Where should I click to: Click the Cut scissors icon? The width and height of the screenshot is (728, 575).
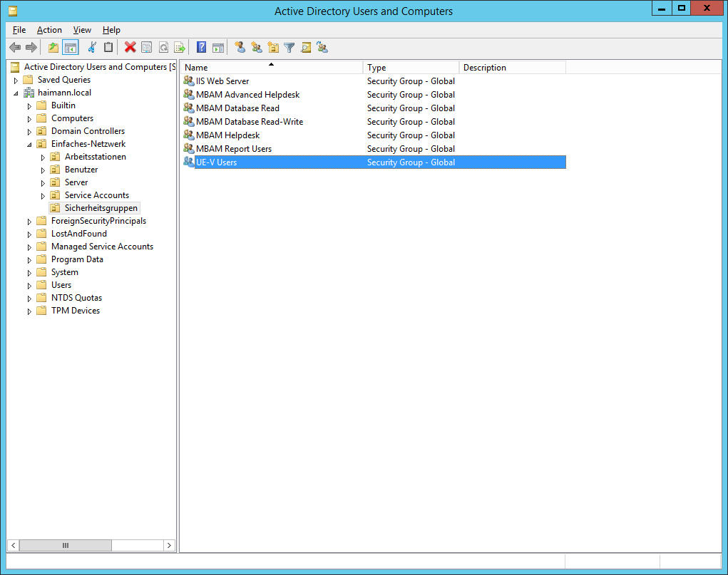[92, 47]
